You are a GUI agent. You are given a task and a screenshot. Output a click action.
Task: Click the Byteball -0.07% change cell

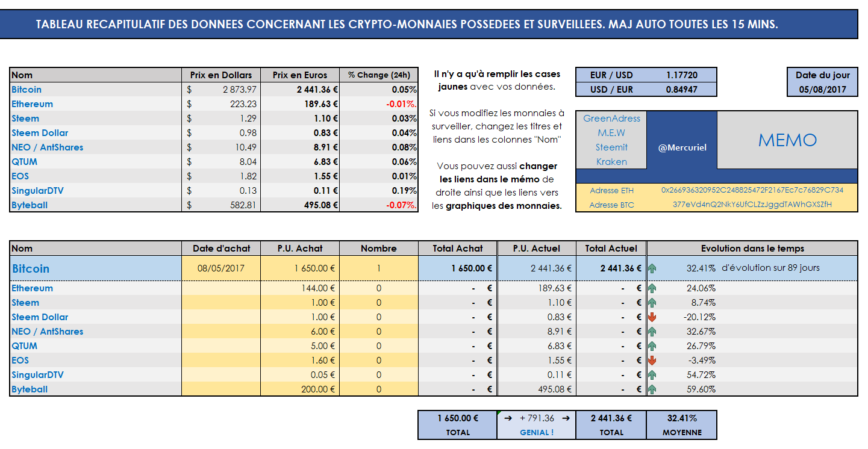coord(379,205)
